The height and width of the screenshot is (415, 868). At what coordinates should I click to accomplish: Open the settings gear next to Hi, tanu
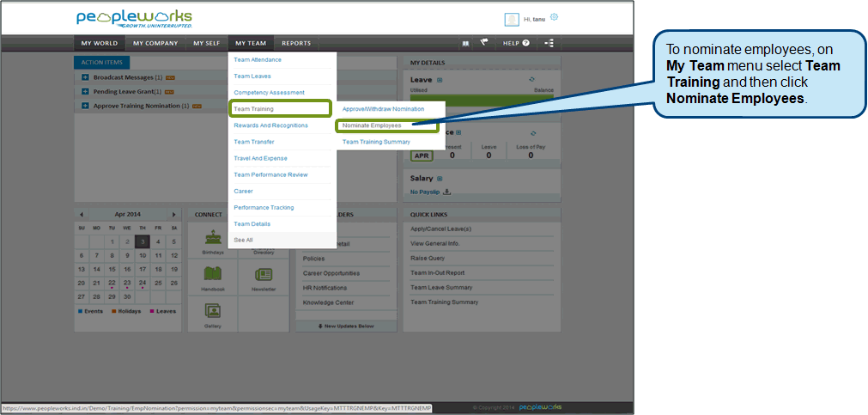(554, 17)
